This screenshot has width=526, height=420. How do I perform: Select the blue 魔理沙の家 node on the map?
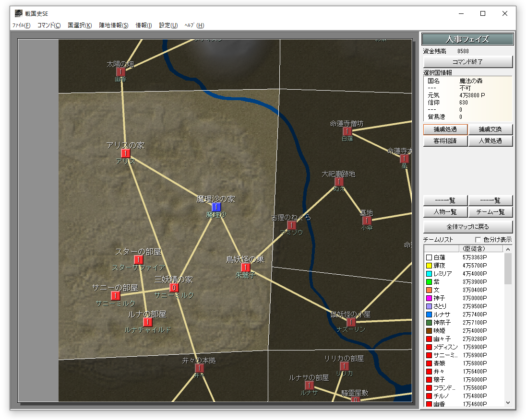point(216,207)
